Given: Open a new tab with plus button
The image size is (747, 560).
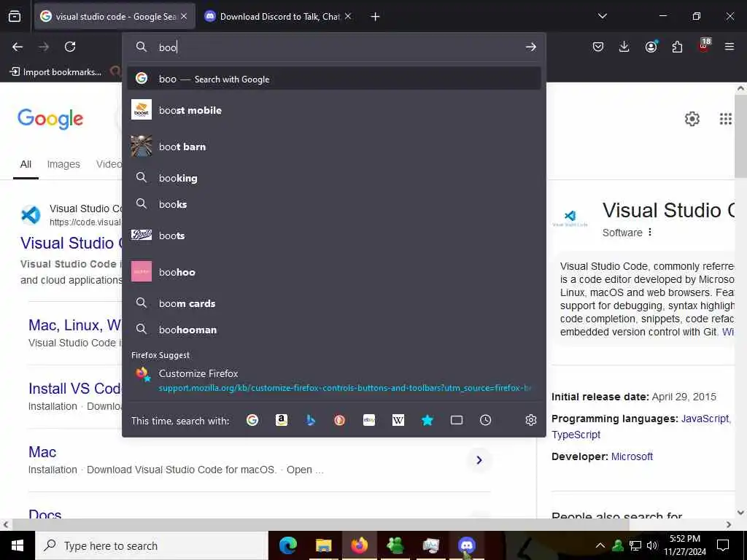Looking at the screenshot, I should click(x=376, y=17).
